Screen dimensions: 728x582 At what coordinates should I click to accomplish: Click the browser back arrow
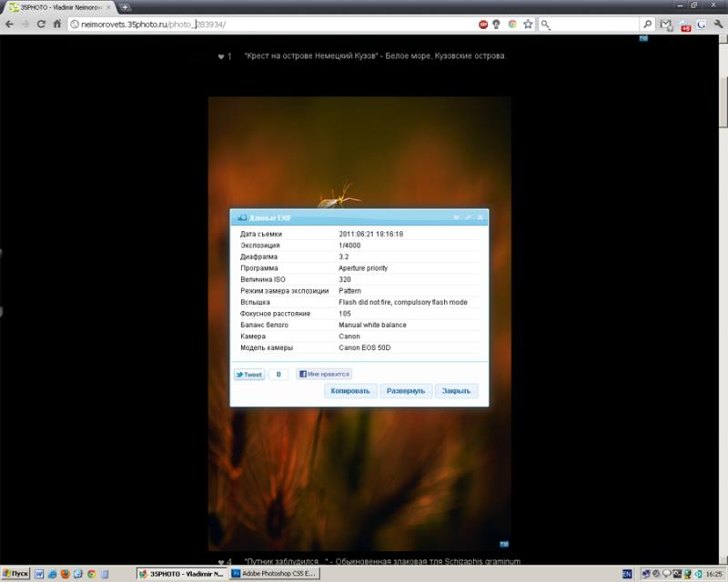click(x=9, y=25)
